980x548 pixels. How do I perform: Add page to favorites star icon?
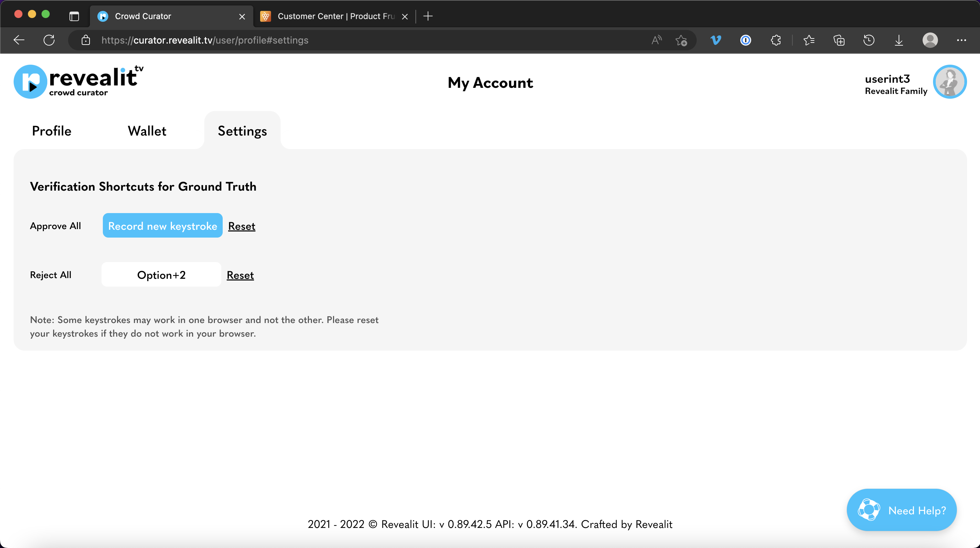(x=681, y=40)
